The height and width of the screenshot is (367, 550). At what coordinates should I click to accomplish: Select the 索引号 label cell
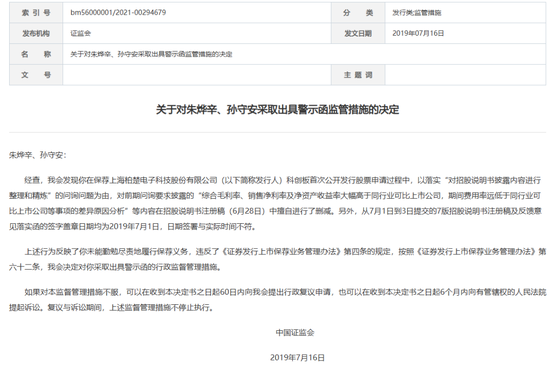[36, 13]
